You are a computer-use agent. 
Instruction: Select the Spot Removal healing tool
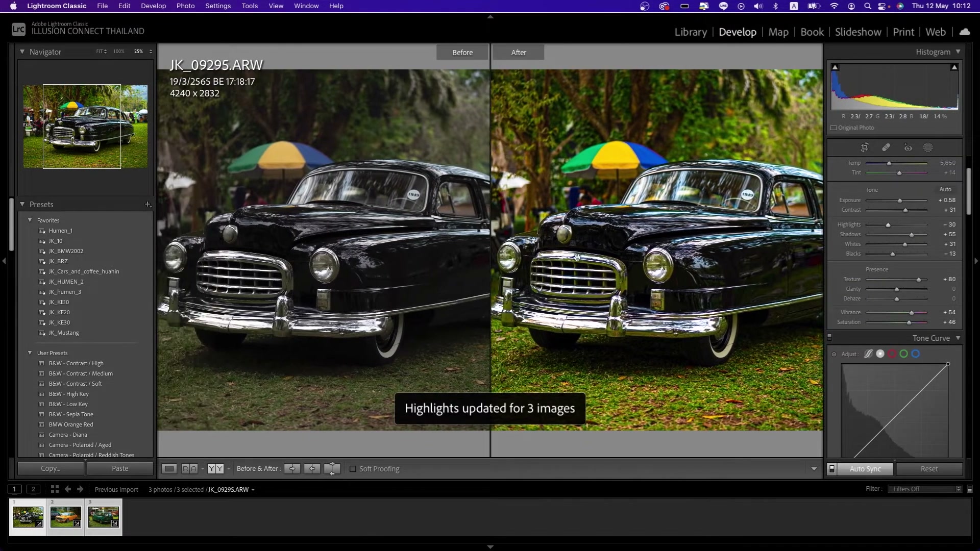(886, 147)
